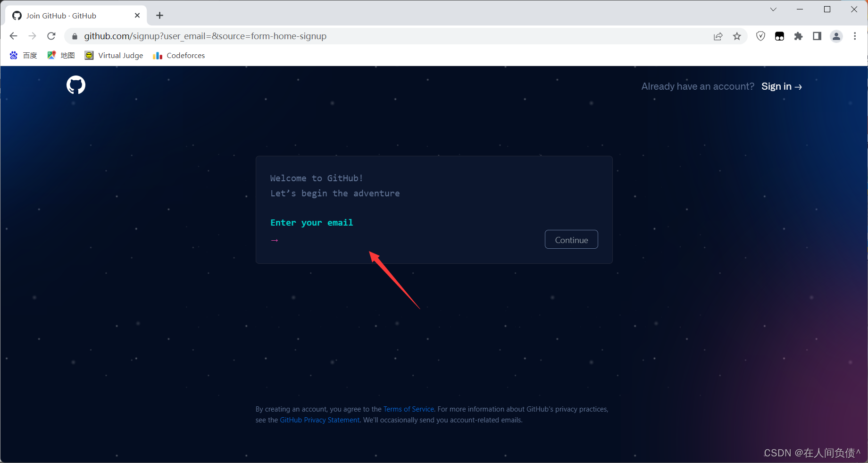Click the GitHub Octocat logo

76,85
